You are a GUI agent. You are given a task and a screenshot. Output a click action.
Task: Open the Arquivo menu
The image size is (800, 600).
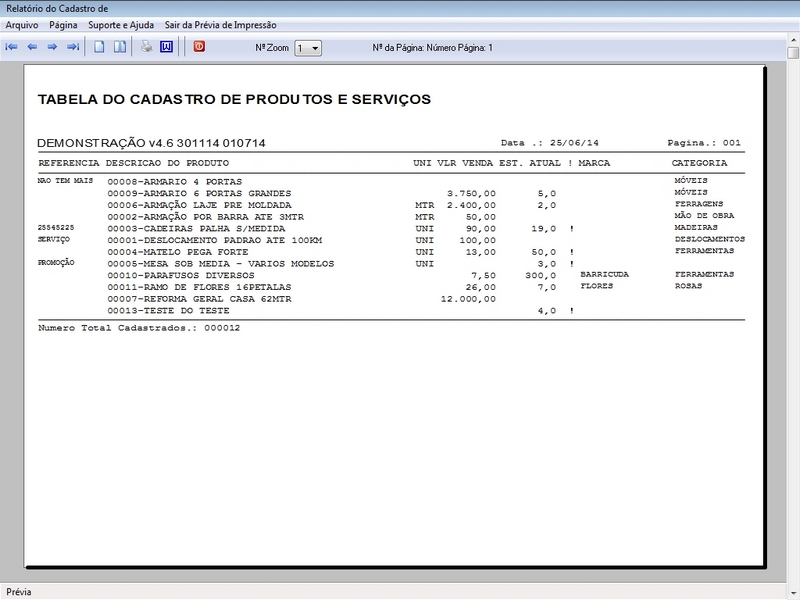click(x=21, y=24)
